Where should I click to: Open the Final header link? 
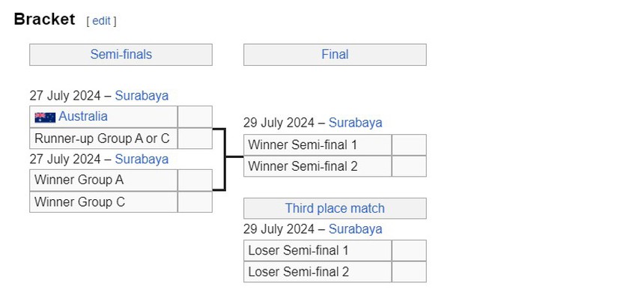[x=335, y=54]
